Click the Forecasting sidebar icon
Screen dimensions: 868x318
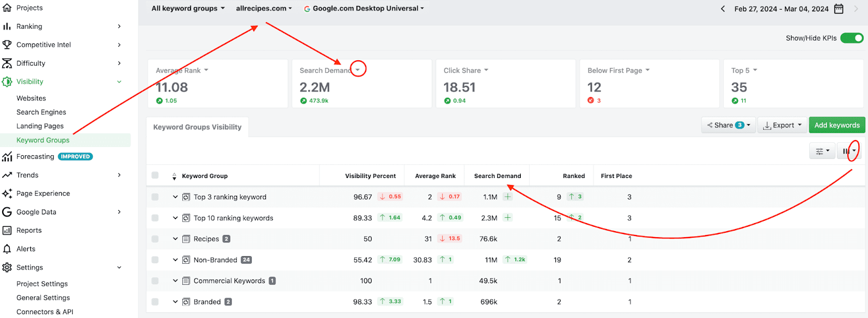[7, 157]
